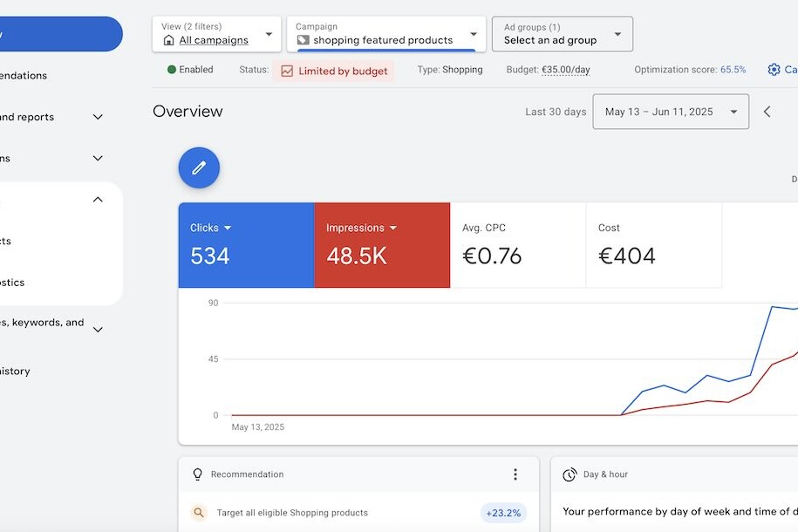Open the Campaign shopping featured products dropdown
The height and width of the screenshot is (532, 798).
(x=386, y=34)
